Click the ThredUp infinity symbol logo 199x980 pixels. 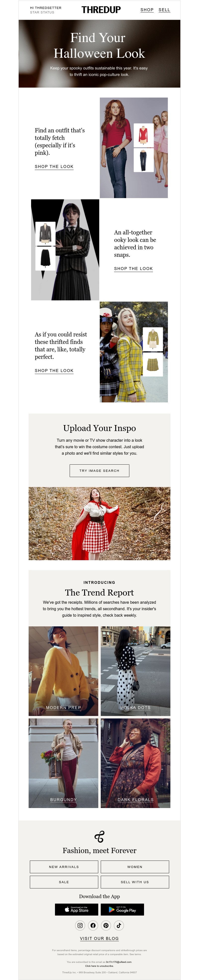99,837
